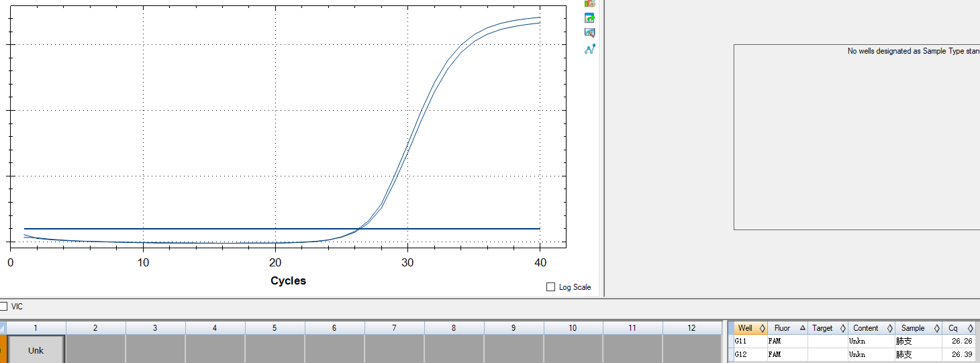Screen dimensions: 980x363
Task: Click the G12 well cell in table
Action: point(750,354)
